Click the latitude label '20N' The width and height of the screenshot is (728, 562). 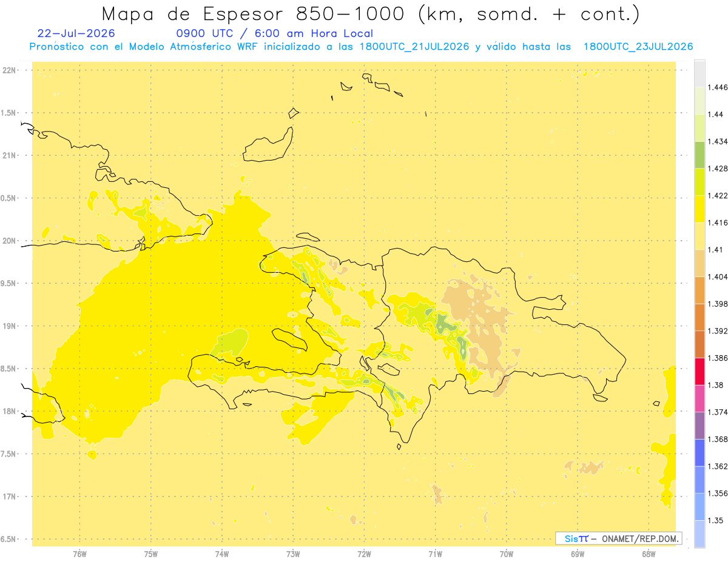click(x=10, y=241)
